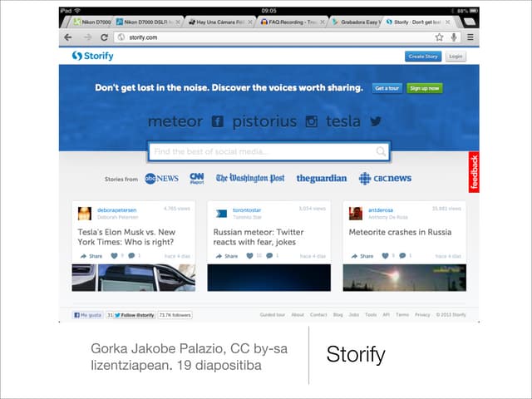532x399 pixels.
Task: Click the search magnifier icon
Action: click(381, 151)
